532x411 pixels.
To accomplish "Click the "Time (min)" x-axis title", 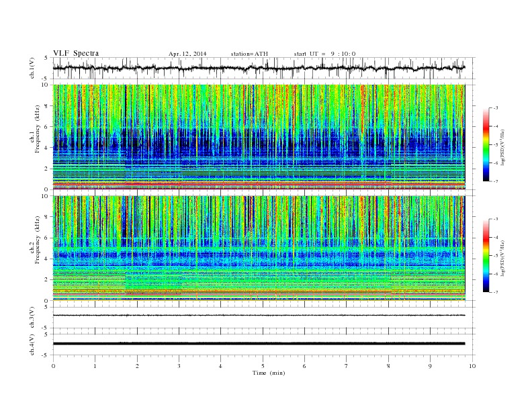I will pos(269,373).
